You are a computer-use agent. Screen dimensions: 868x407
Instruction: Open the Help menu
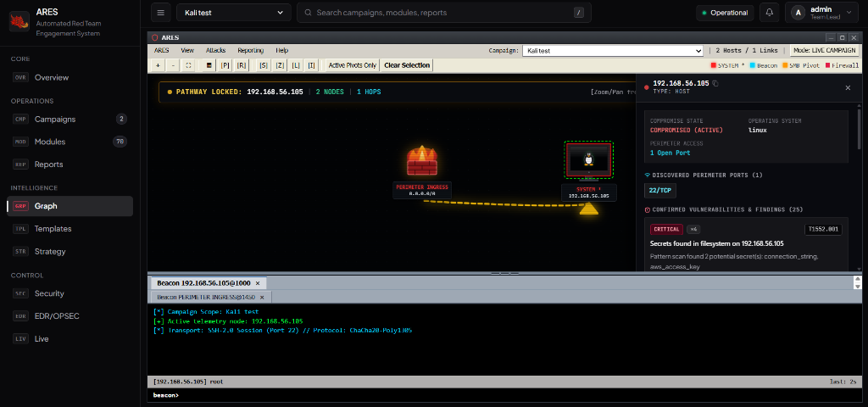pyautogui.click(x=282, y=50)
